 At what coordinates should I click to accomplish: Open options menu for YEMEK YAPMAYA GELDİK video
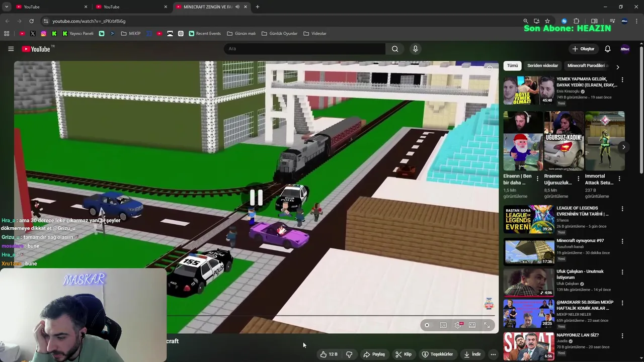[x=622, y=79]
